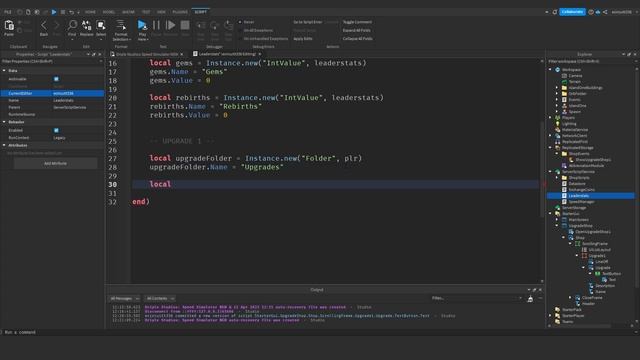
Task: Click the Collaborate button
Action: click(x=572, y=12)
